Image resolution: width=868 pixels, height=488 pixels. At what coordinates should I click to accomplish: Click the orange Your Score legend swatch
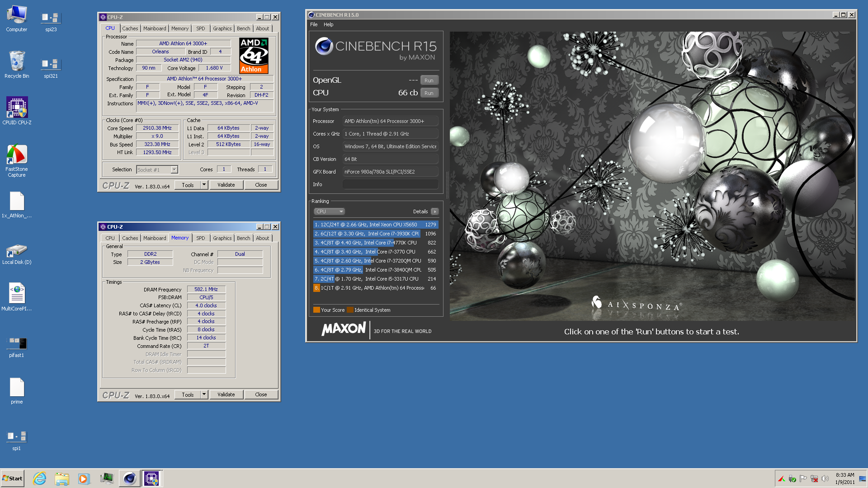pos(316,310)
